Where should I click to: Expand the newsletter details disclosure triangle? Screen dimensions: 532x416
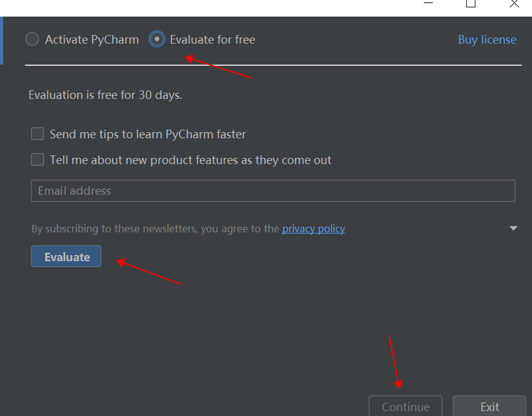point(514,228)
